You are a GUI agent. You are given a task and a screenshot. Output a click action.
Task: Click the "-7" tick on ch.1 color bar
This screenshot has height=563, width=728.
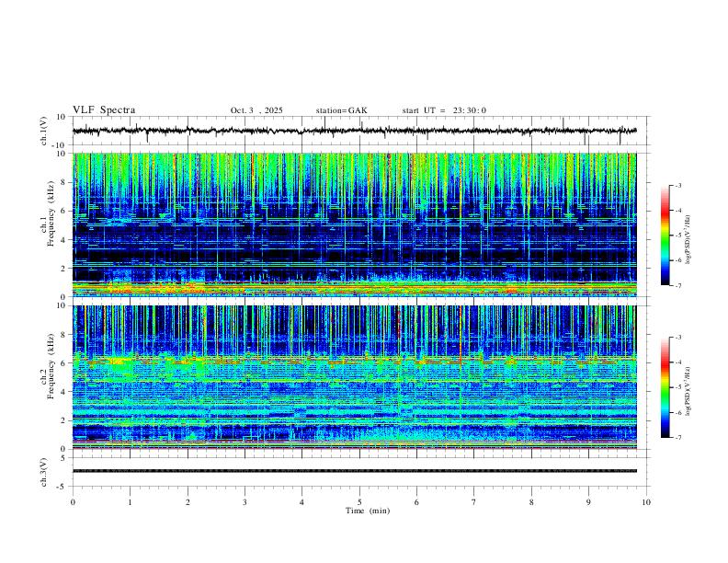[678, 286]
